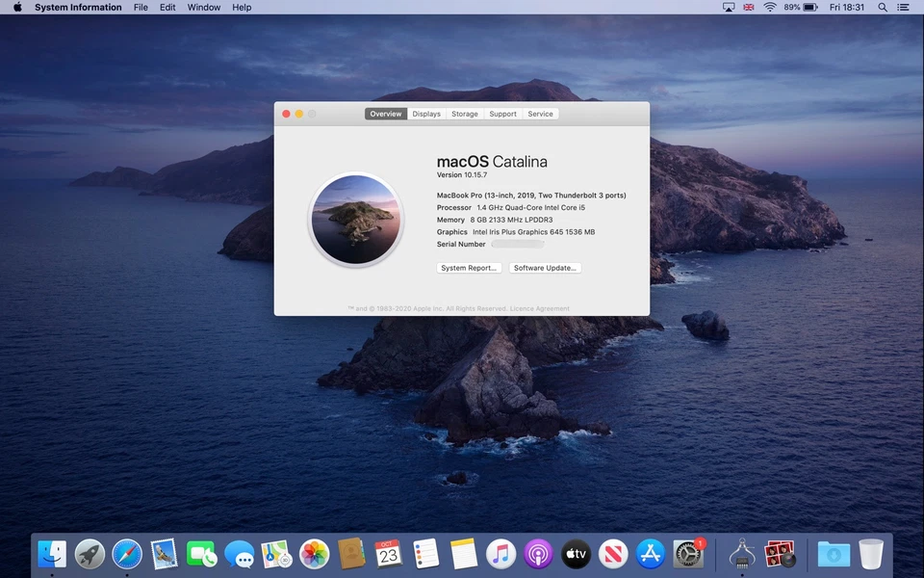Screen dimensions: 924x578
Task: Open Messages from the Dock
Action: pos(240,555)
